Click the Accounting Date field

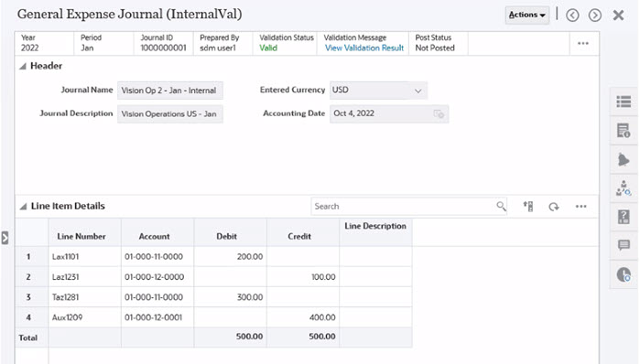389,113
